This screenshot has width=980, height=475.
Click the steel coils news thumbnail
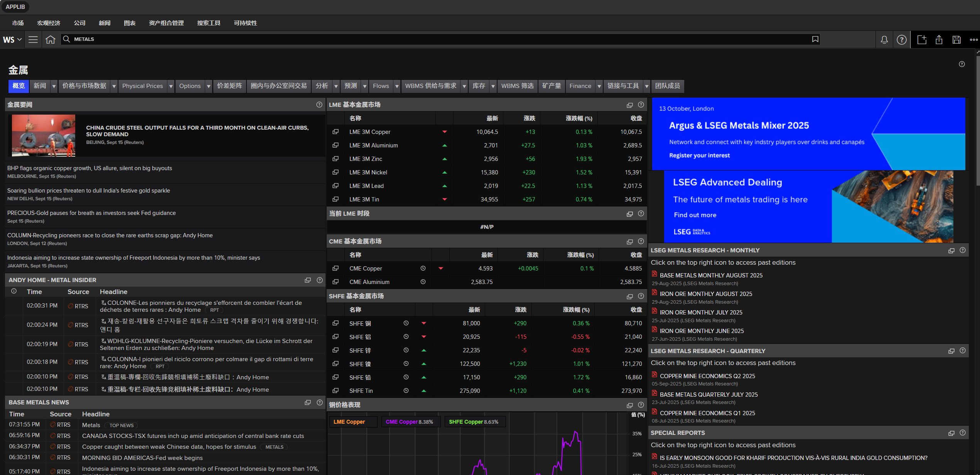tap(43, 135)
